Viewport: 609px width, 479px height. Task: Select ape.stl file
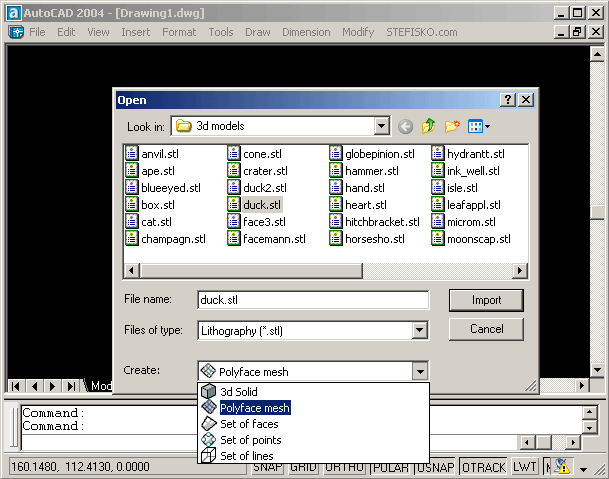coord(150,171)
